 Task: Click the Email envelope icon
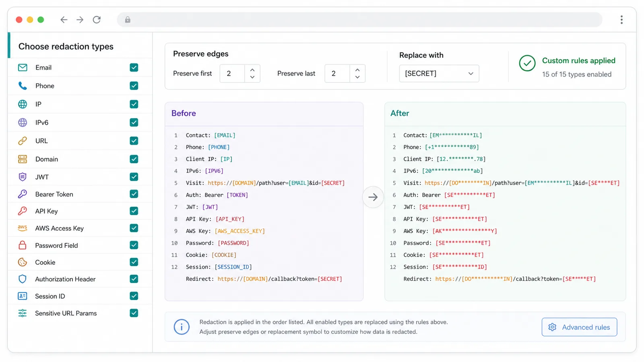tap(23, 68)
